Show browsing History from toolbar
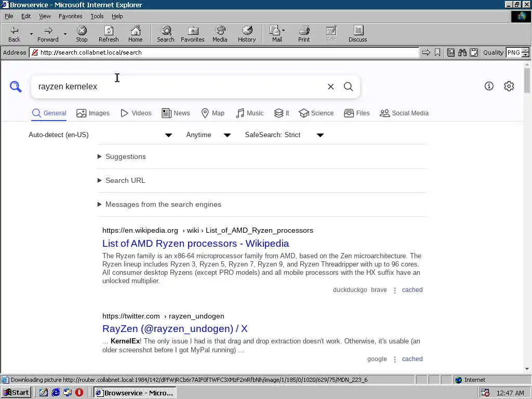The width and height of the screenshot is (532, 399). tap(247, 34)
